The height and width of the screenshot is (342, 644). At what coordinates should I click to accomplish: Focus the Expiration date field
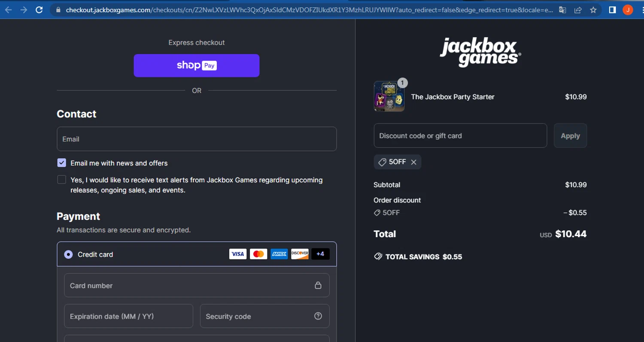coord(128,316)
